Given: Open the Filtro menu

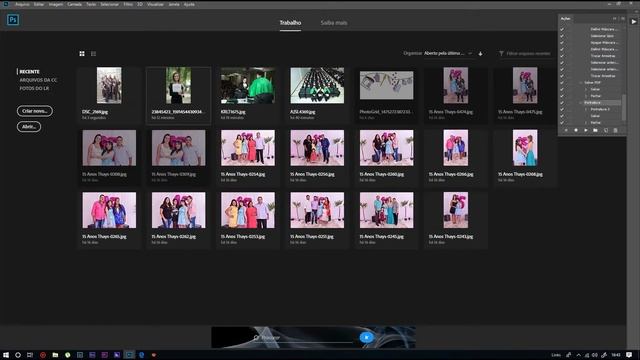Looking at the screenshot, I should (128, 4).
